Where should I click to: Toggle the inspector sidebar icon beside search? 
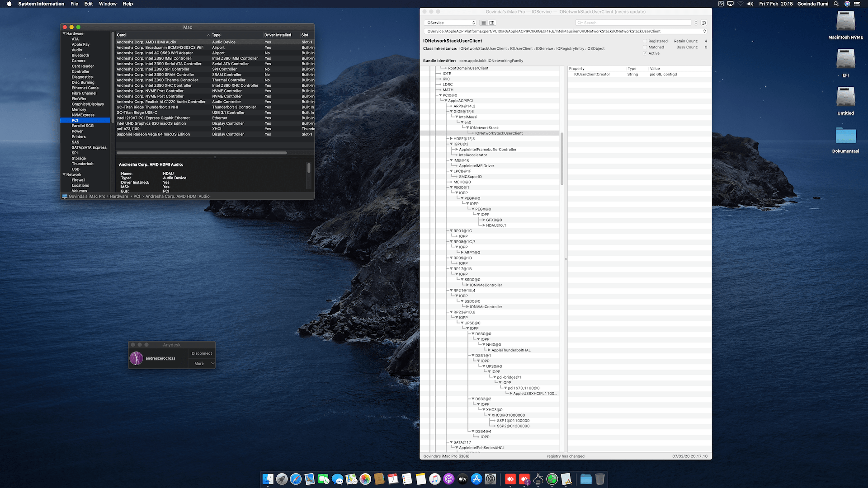point(704,23)
